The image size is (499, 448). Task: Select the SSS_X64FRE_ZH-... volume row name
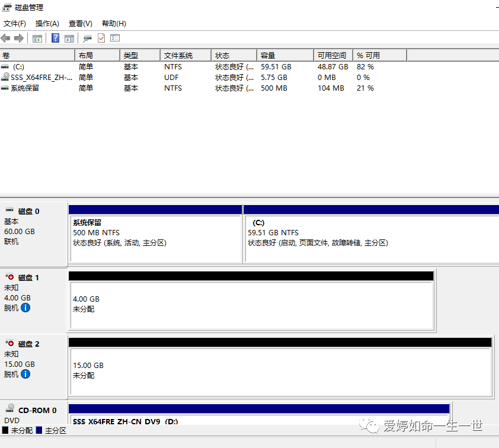click(x=41, y=77)
